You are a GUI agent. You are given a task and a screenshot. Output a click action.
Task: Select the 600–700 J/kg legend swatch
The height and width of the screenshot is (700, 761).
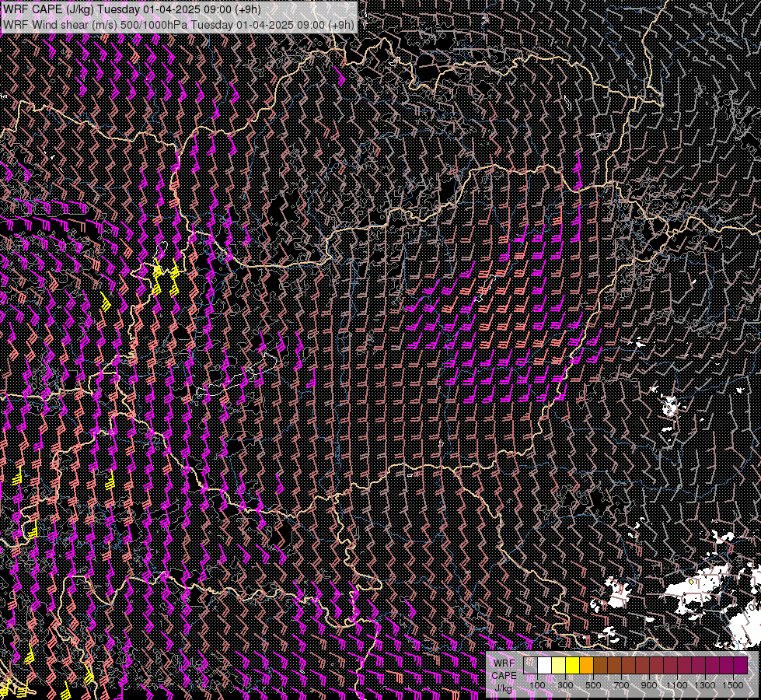coord(614,666)
